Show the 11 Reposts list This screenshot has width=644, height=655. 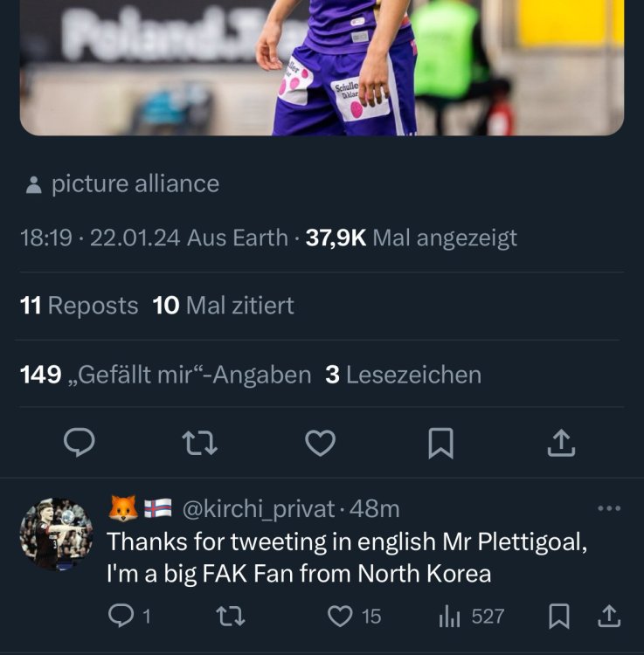[79, 306]
